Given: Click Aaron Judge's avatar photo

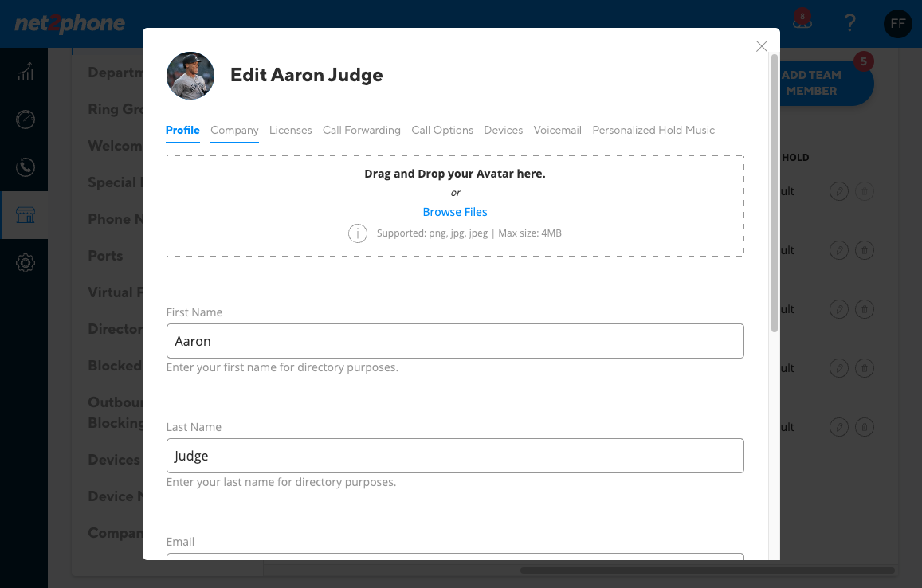Looking at the screenshot, I should 190,75.
